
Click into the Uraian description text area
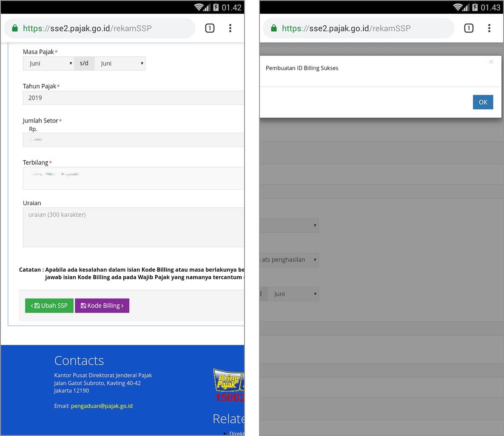(x=133, y=227)
